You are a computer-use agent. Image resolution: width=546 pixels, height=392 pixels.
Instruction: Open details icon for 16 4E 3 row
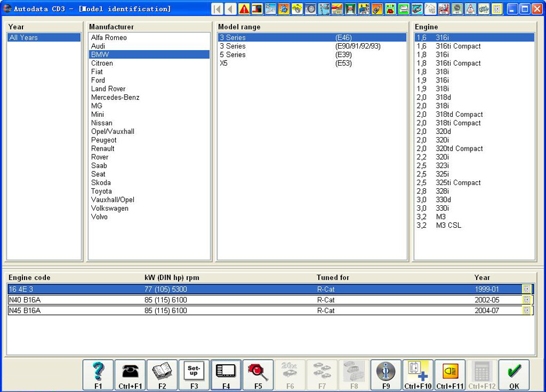(x=526, y=289)
